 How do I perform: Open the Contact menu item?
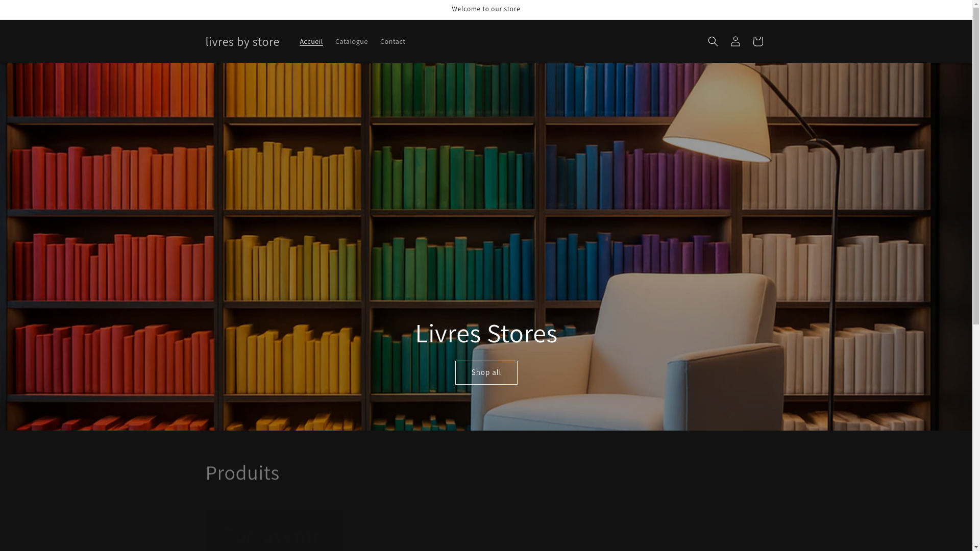tap(393, 41)
